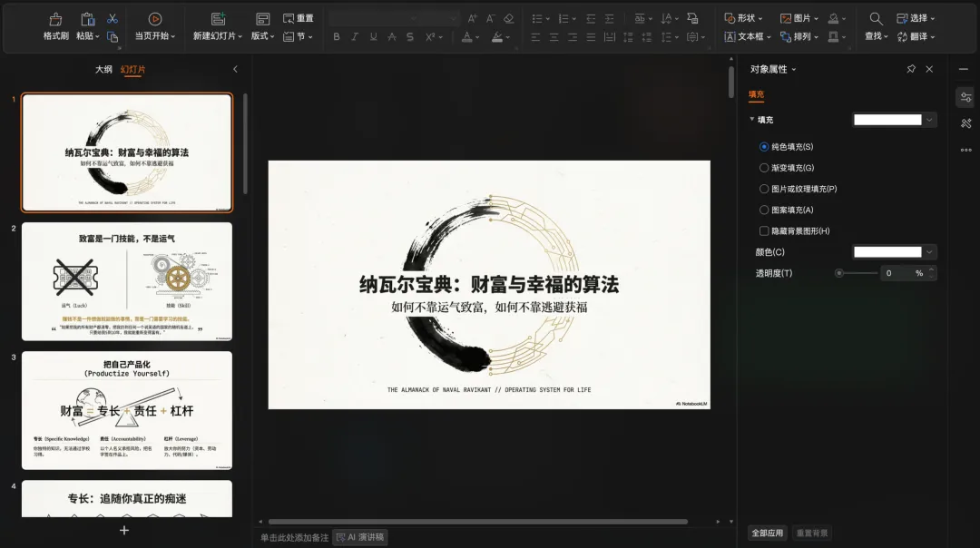Select Picture or Texture Fill (图片或纹理填充)
The height and width of the screenshot is (548, 980).
(x=764, y=189)
